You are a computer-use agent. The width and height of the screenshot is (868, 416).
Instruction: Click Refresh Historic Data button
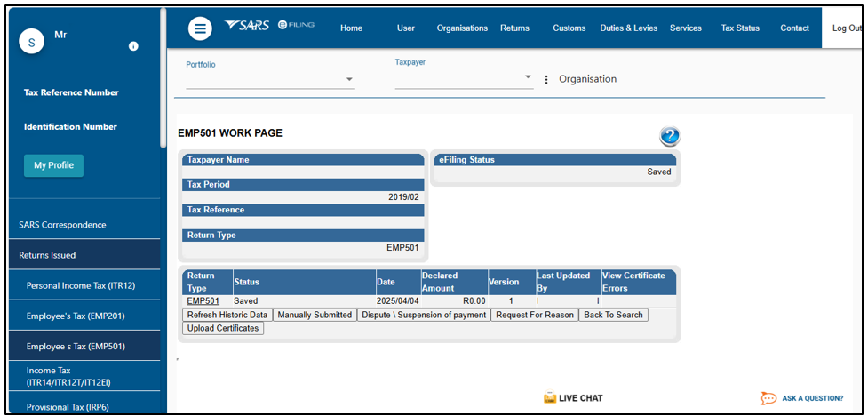click(x=227, y=316)
